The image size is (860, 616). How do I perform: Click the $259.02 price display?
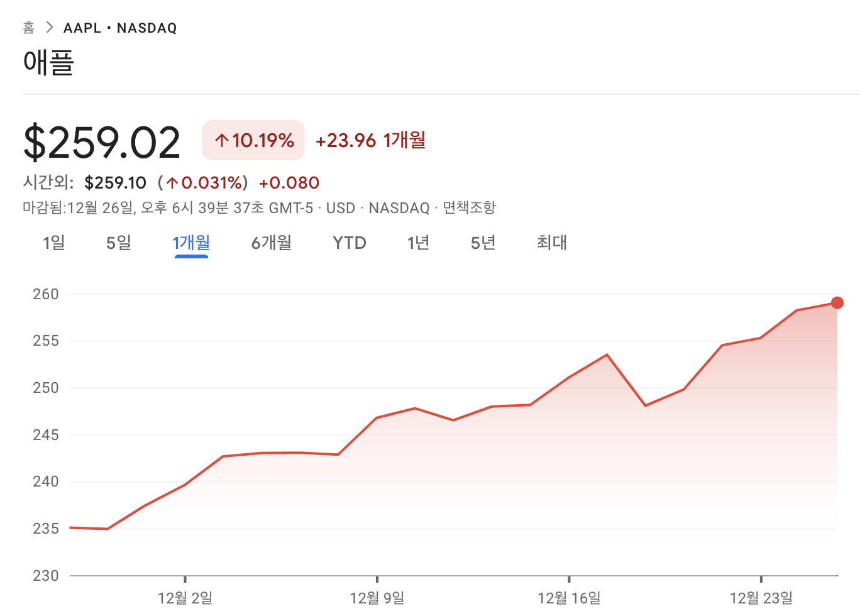coord(102,142)
